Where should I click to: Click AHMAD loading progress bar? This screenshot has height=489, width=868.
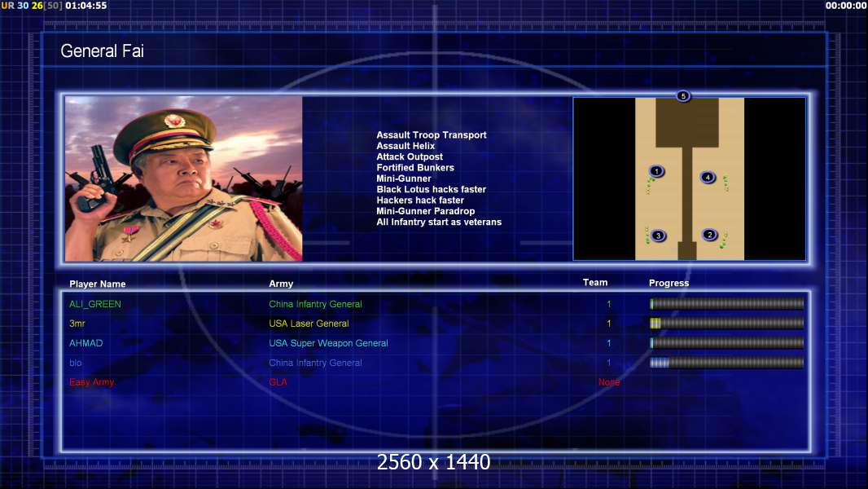pos(727,343)
